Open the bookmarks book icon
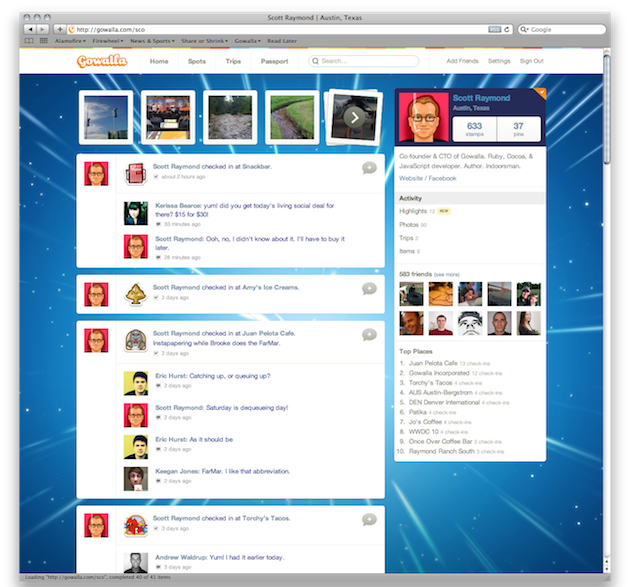 pyautogui.click(x=29, y=41)
